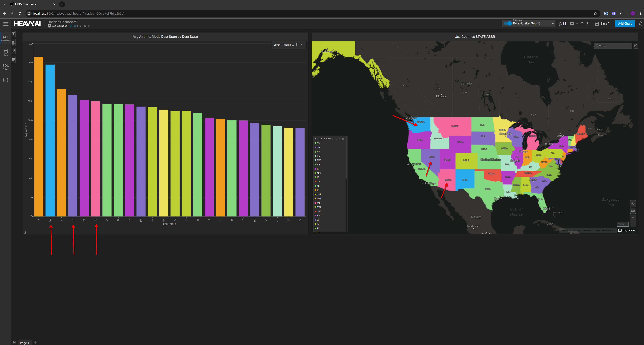
Task: Pin the Layer 1 flights legend
Action: tap(297, 45)
